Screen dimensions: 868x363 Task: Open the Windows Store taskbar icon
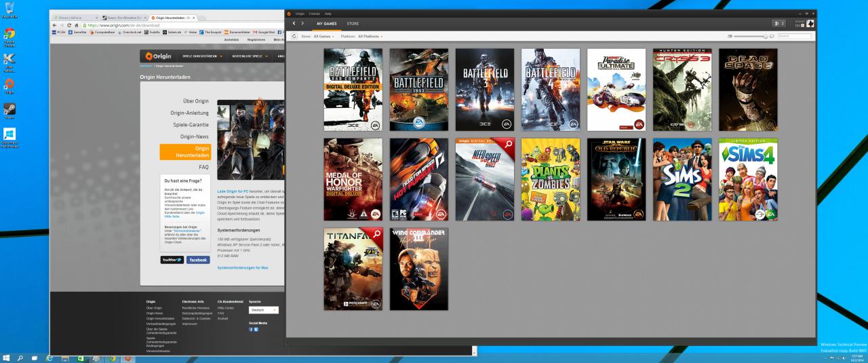point(81,358)
